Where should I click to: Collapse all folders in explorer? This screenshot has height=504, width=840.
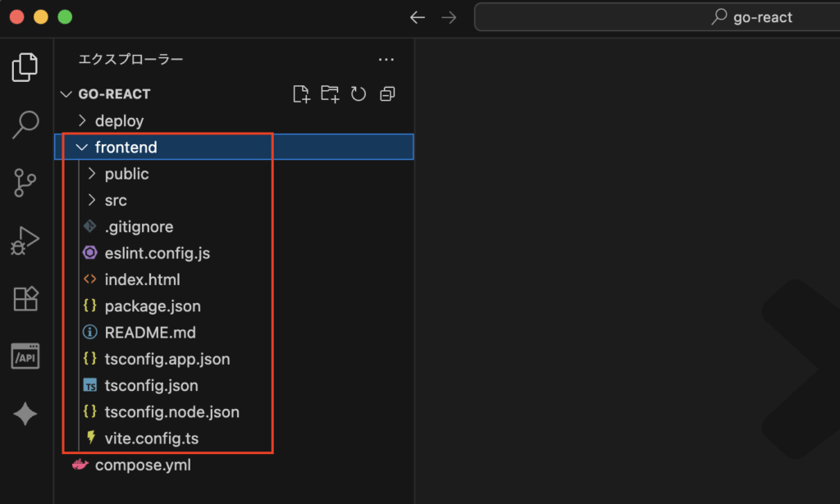(387, 94)
